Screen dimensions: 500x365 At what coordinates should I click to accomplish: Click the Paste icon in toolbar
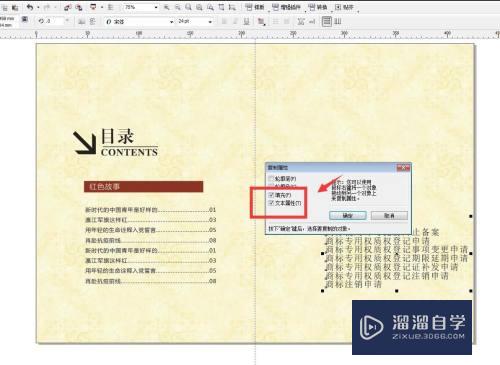(x=15, y=7)
